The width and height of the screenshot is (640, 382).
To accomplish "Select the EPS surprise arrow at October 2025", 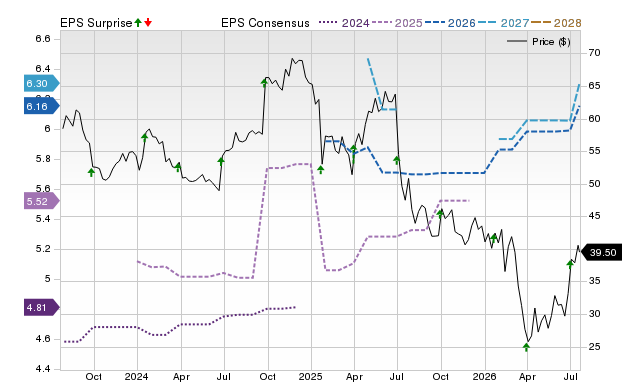I will [x=440, y=214].
